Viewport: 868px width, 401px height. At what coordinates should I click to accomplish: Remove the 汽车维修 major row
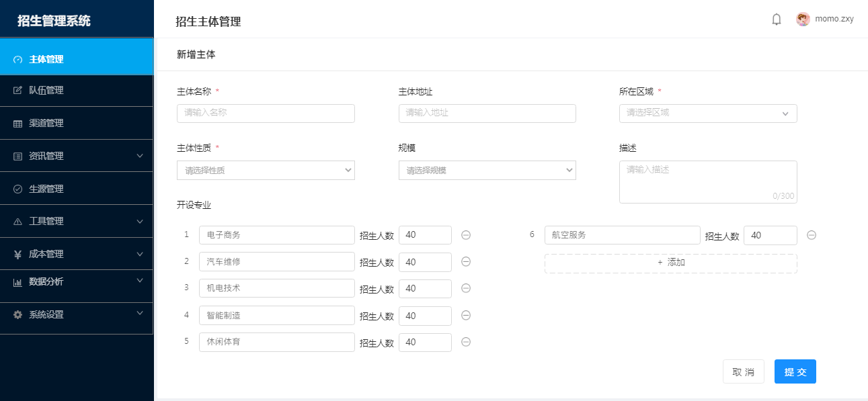coord(466,262)
